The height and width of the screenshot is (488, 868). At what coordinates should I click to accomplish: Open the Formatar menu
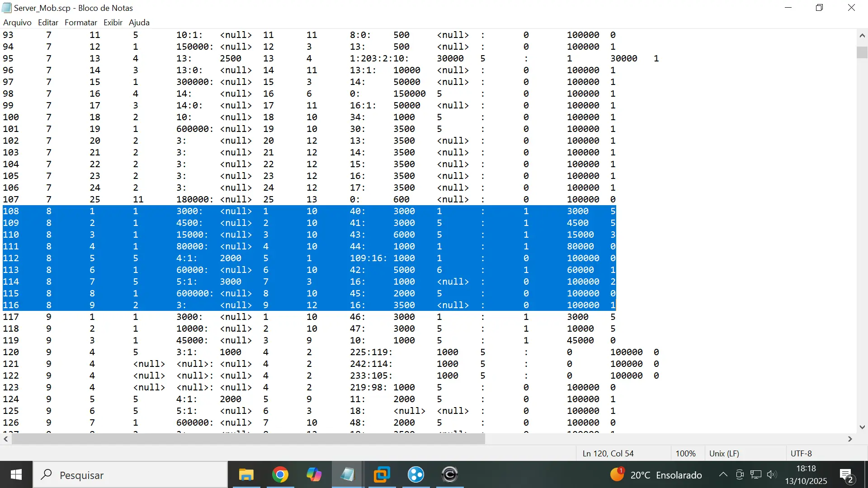[x=80, y=22]
